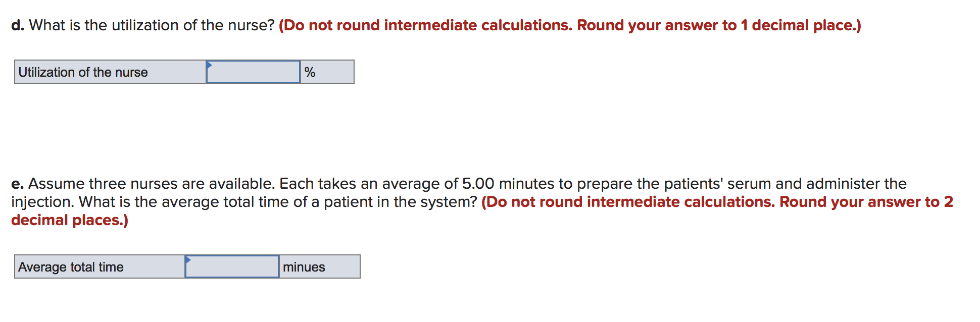980x322 pixels.
Task: Click the bold "d." question label
Action: (18, 25)
